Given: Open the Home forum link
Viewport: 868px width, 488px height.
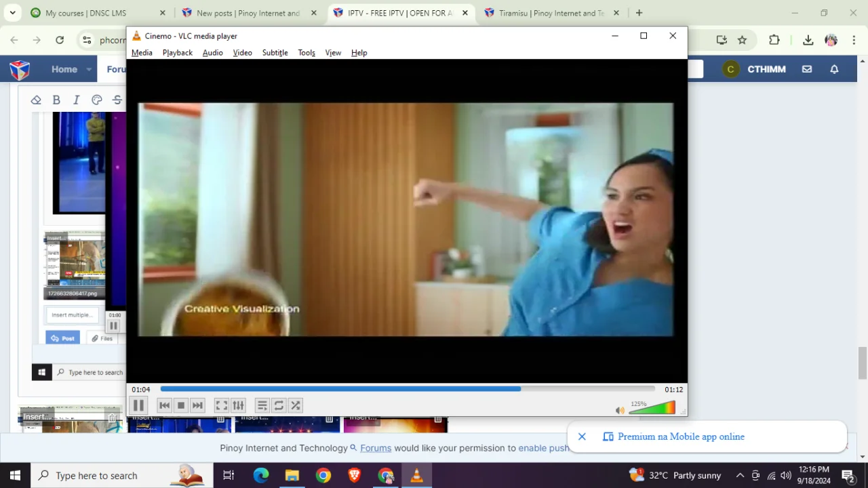Looking at the screenshot, I should point(64,69).
